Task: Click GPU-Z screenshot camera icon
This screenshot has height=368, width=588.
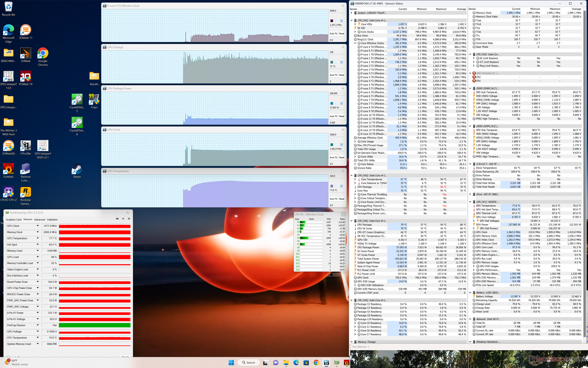Action: (x=117, y=219)
